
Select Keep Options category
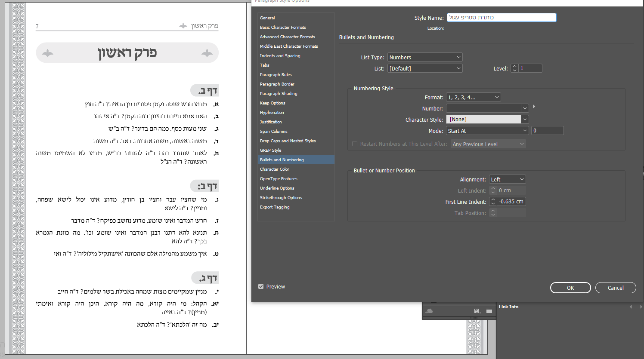(x=296, y=103)
